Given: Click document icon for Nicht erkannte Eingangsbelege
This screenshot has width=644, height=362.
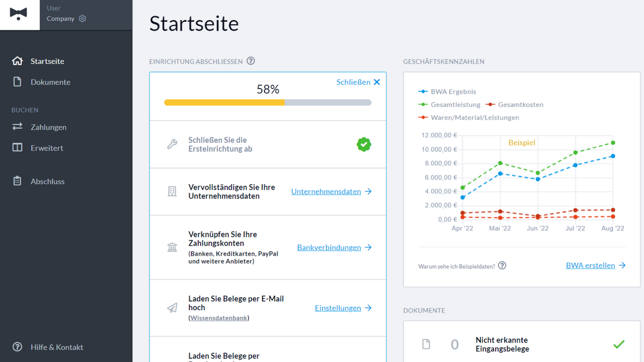Looking at the screenshot, I should coord(426,344).
